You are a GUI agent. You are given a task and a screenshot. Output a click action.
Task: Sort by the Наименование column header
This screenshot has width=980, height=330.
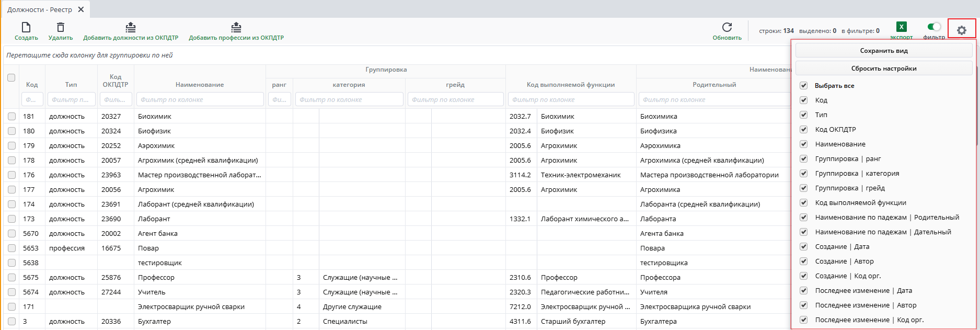200,85
